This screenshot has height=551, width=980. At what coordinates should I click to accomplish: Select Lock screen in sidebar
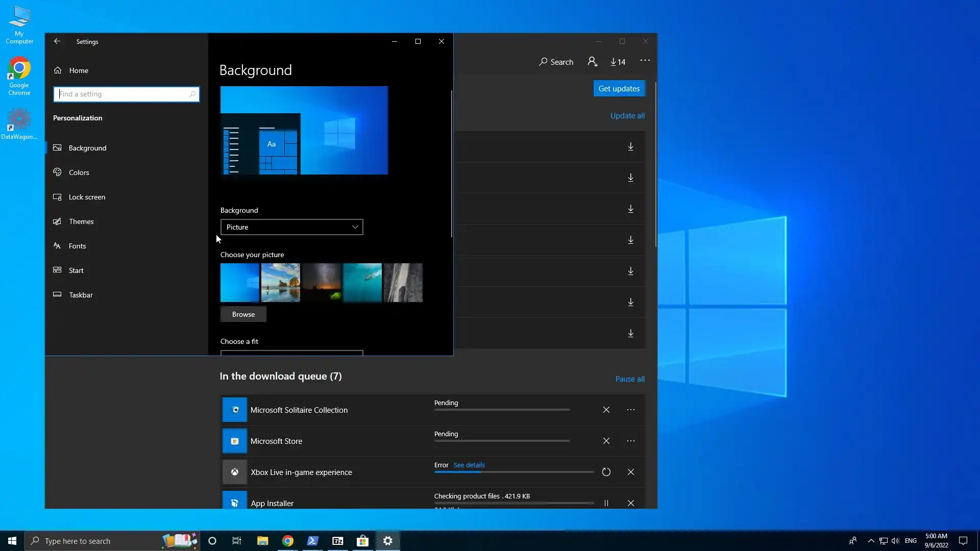[87, 197]
